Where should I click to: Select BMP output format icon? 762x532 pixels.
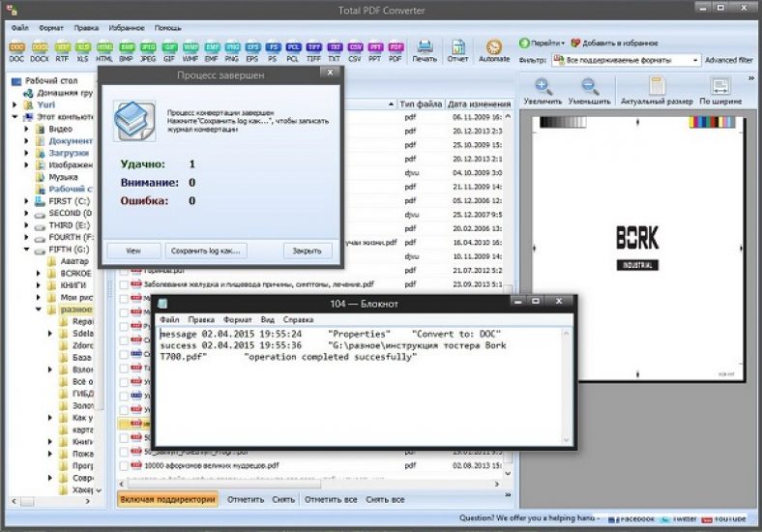click(127, 51)
